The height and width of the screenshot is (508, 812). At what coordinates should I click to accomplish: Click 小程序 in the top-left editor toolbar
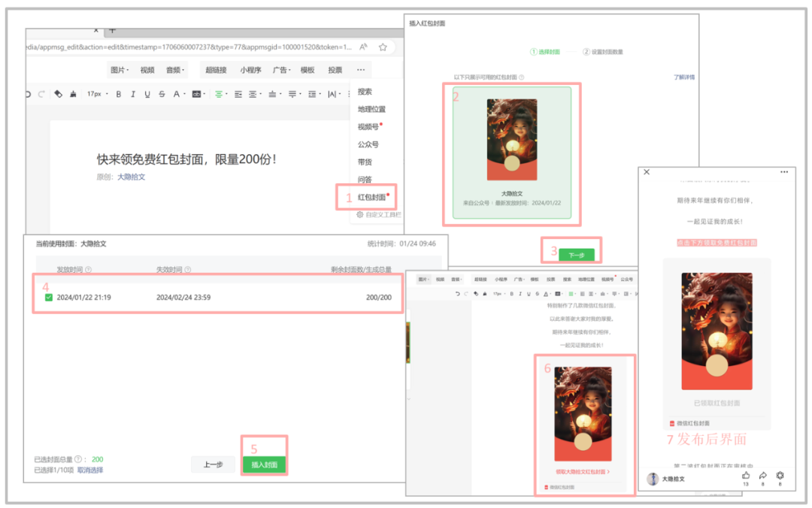(250, 70)
